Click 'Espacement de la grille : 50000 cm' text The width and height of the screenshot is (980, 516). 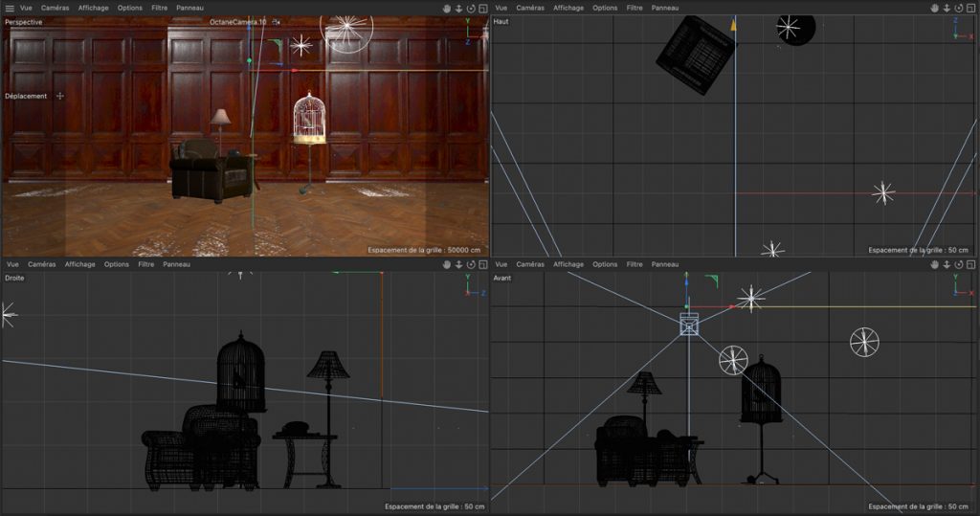coord(424,250)
